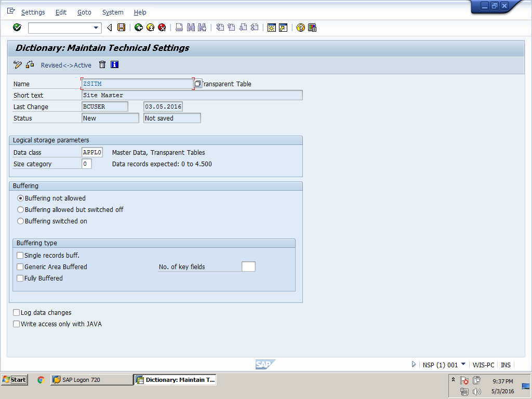Image resolution: width=532 pixels, height=399 pixels.
Task: Open the command field dropdown arrow
Action: pyautogui.click(x=96, y=28)
